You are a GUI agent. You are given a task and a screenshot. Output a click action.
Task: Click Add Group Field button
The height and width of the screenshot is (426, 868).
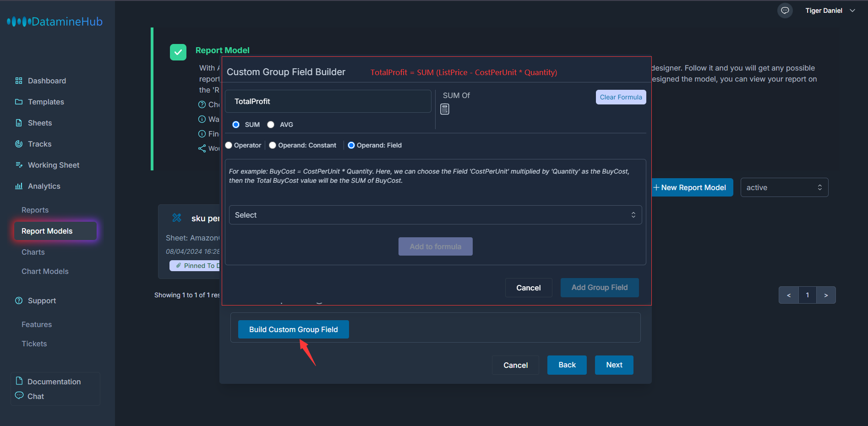(600, 288)
